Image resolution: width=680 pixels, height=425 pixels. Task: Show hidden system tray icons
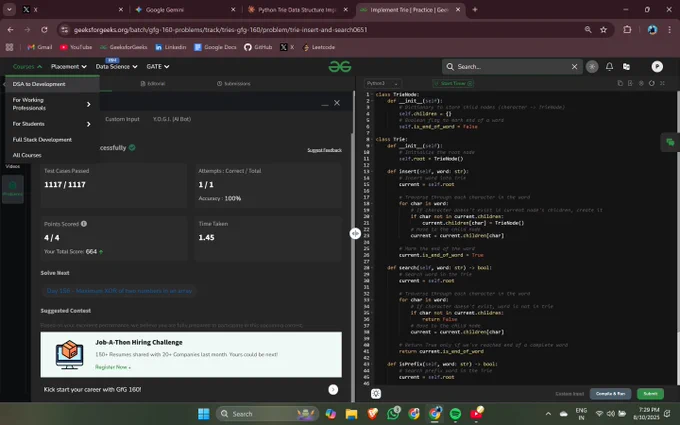tap(548, 414)
